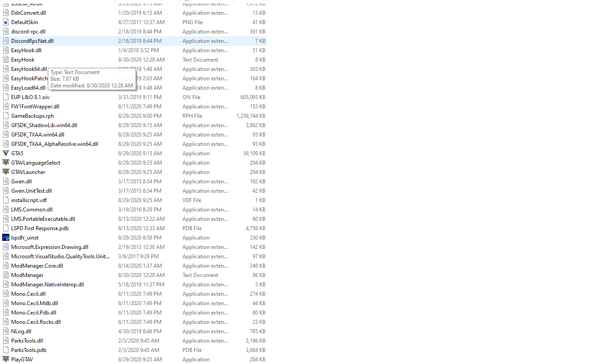Select the file name PlayGTAV
Image resolution: width=605 pixels, height=364 pixels.
pos(22,360)
